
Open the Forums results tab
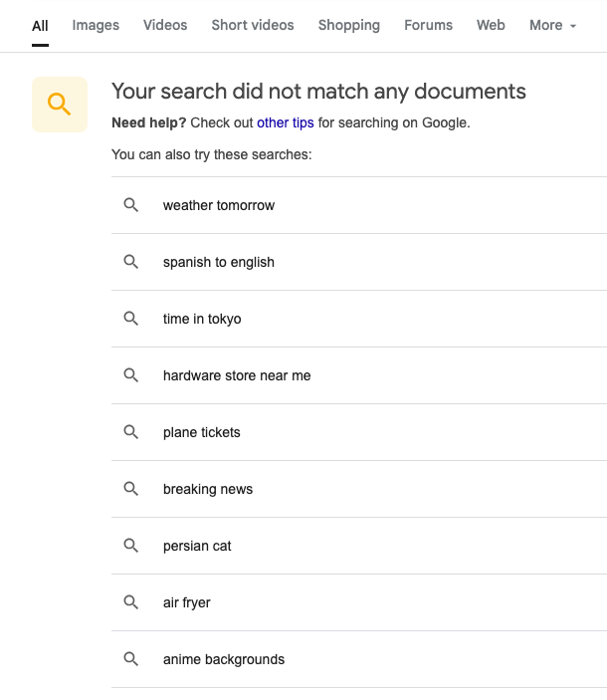click(428, 25)
